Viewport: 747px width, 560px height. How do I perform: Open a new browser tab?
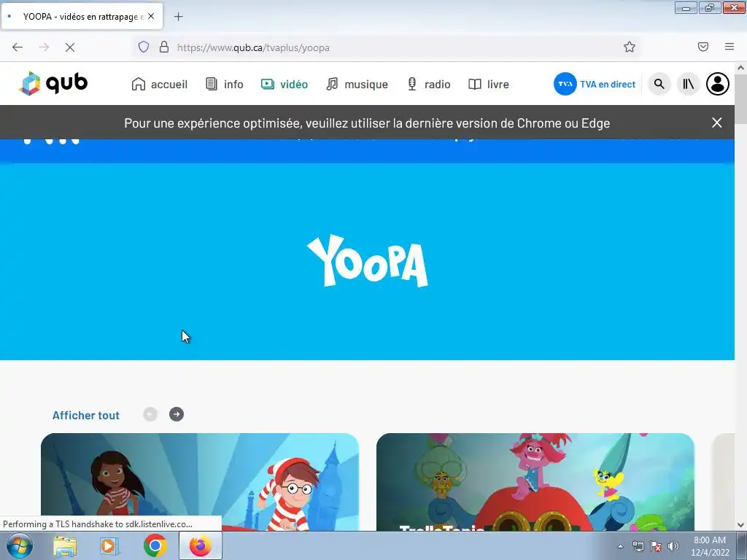coord(178,17)
